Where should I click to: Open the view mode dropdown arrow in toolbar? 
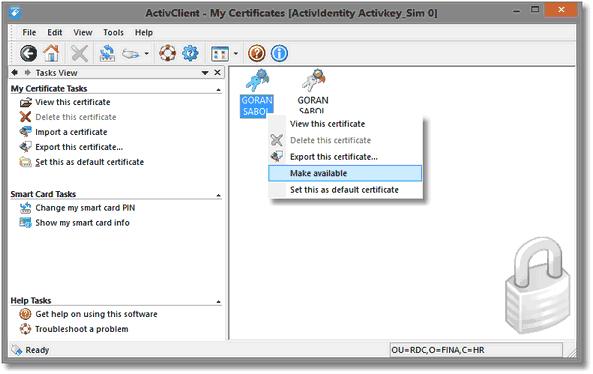[236, 53]
